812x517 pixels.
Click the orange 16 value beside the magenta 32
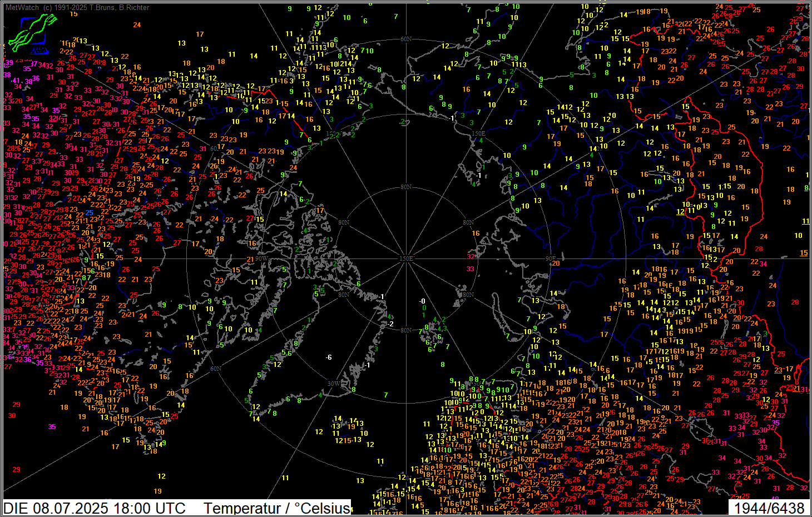point(476,233)
